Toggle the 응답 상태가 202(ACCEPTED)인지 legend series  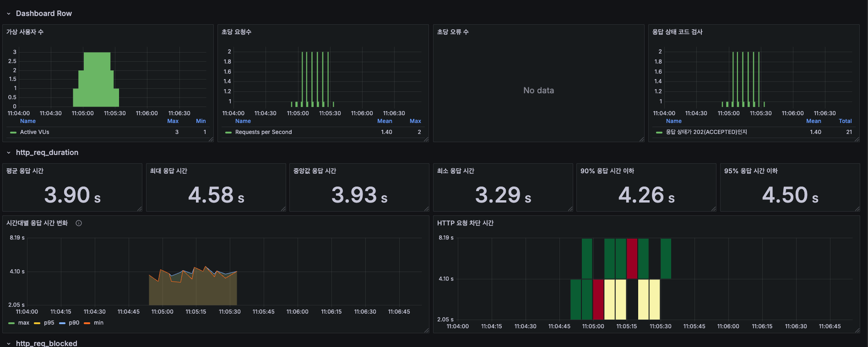tap(706, 132)
